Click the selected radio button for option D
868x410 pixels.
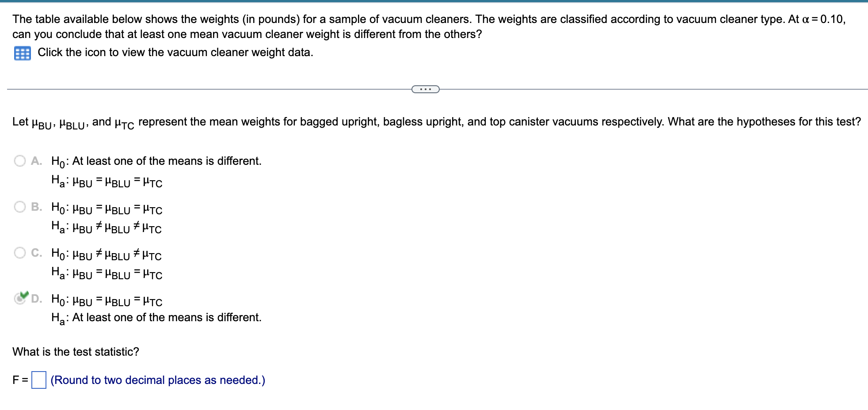20,300
